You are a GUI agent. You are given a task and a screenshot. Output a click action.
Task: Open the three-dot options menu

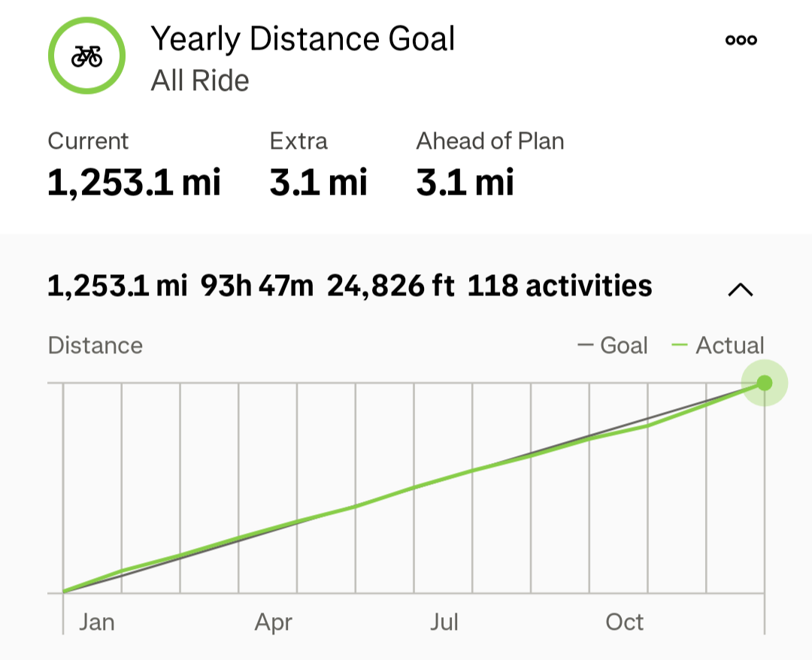click(x=741, y=41)
